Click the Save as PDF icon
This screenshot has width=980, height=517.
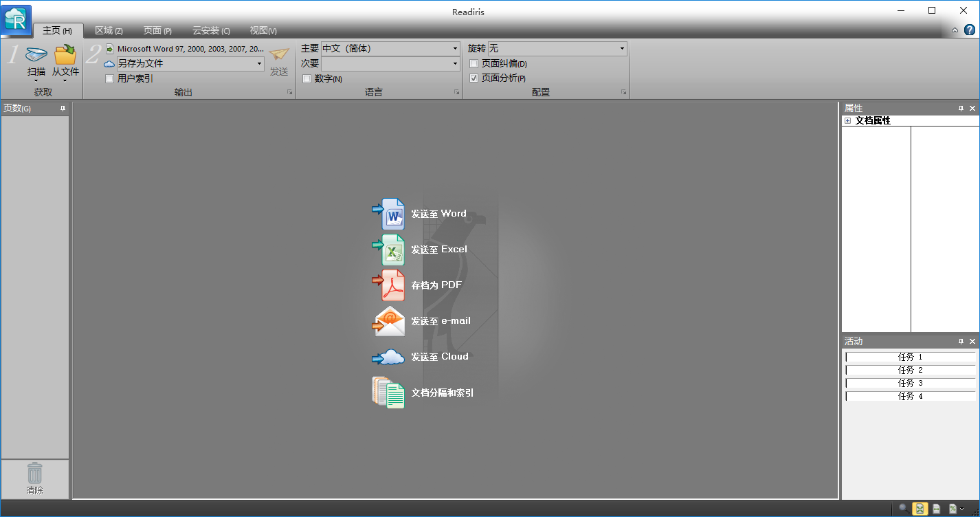pos(389,285)
